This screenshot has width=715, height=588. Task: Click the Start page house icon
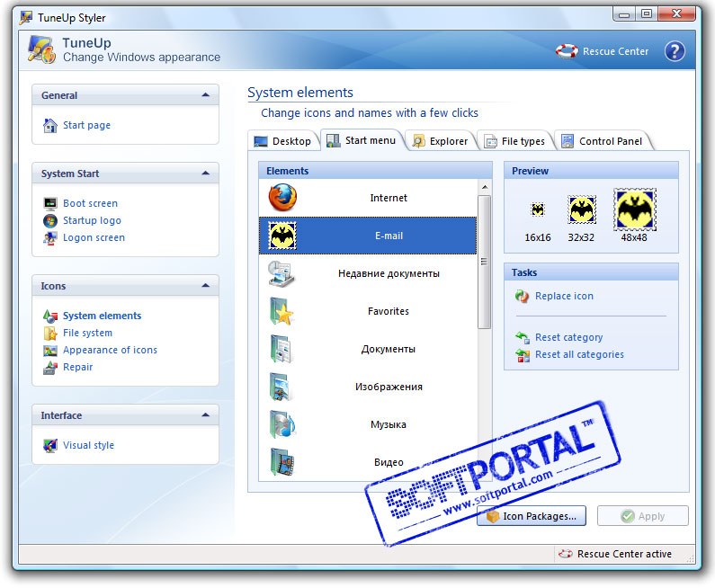tap(50, 125)
